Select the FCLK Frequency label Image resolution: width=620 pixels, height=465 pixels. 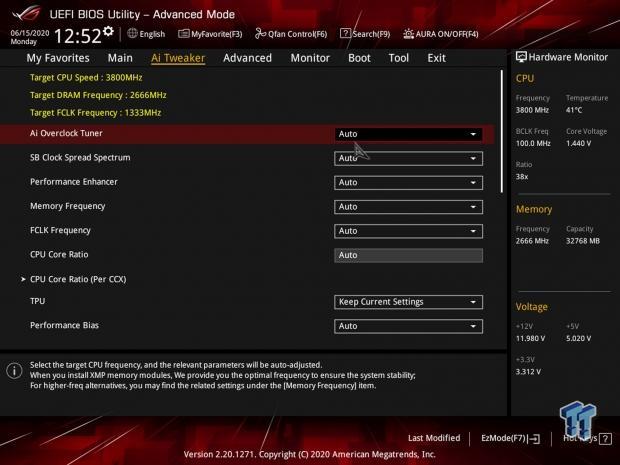point(60,230)
